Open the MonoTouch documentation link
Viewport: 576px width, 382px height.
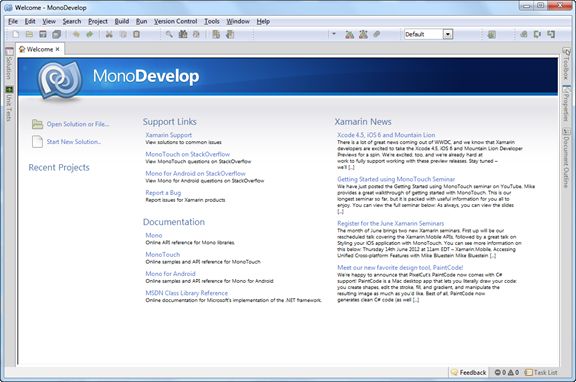pyautogui.click(x=163, y=254)
